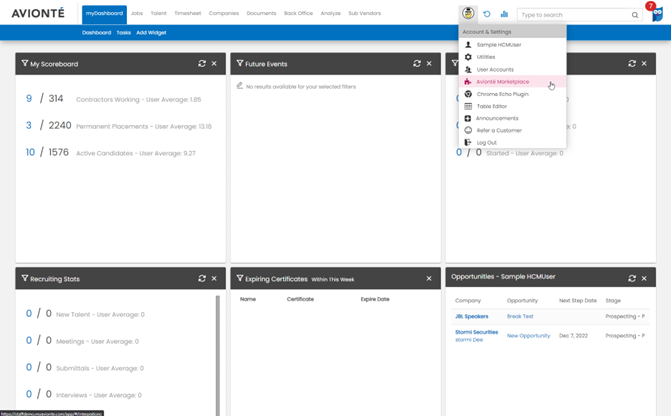
Task: Click Add Widget in sub-navigation
Action: [x=151, y=33]
